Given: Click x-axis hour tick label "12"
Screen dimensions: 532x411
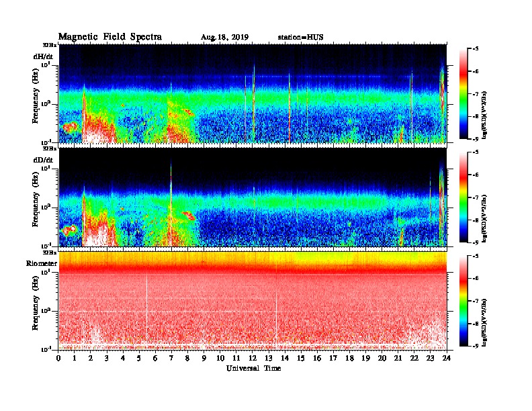Looking at the screenshot, I should [x=253, y=358].
